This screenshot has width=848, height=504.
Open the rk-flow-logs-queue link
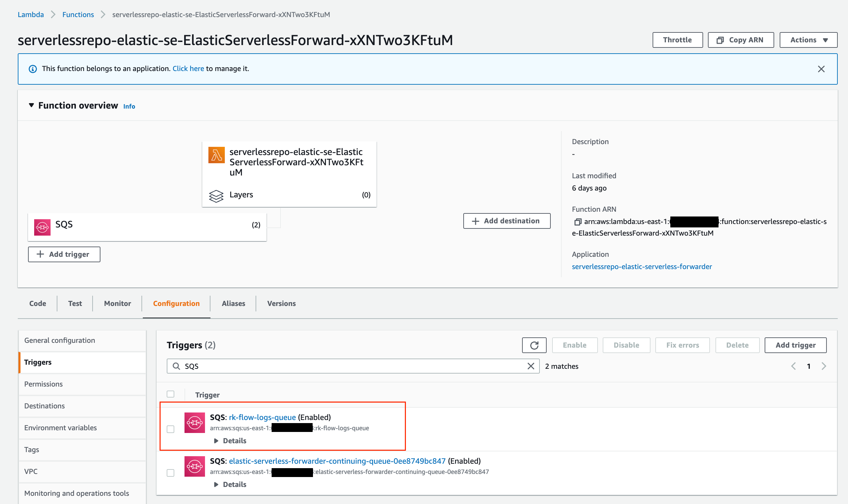point(262,417)
